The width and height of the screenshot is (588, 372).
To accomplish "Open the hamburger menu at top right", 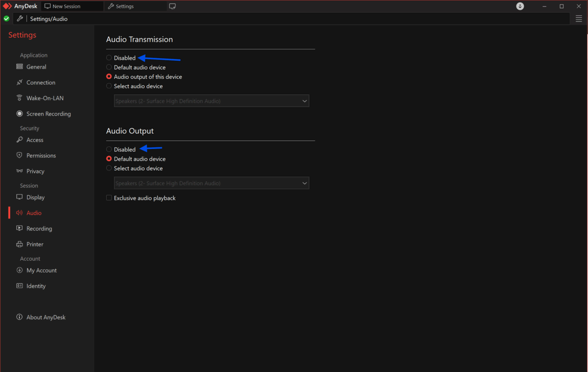I will (579, 19).
